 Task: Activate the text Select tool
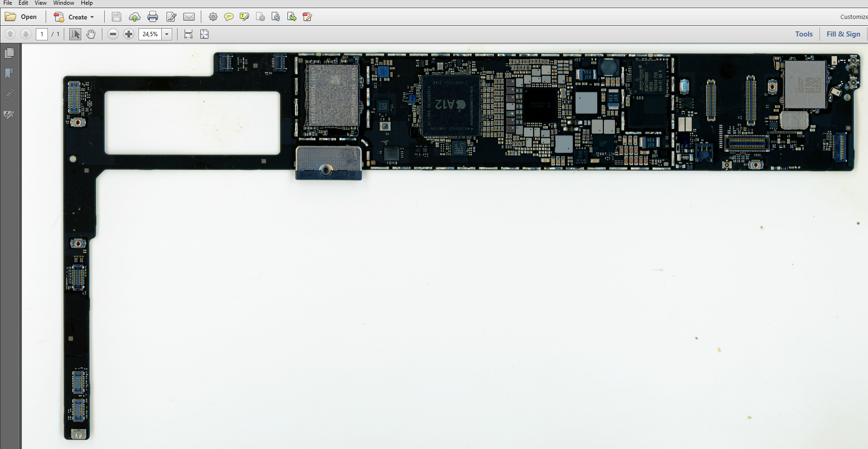(75, 34)
